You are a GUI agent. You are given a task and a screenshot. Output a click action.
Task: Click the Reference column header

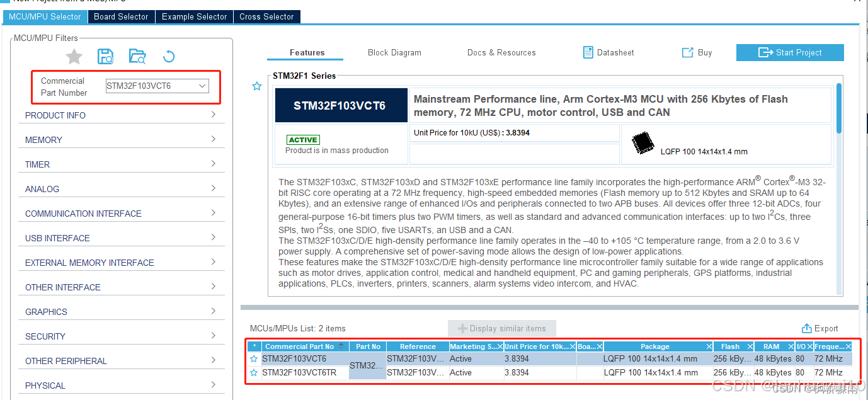click(418, 346)
